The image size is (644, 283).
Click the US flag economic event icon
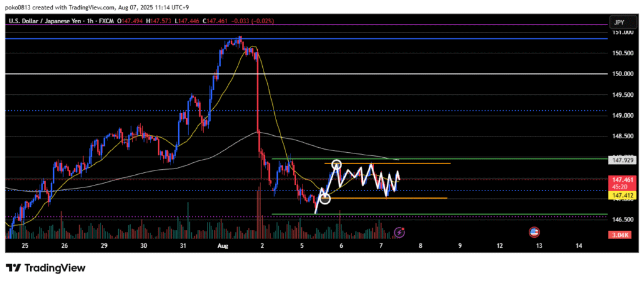(x=534, y=232)
